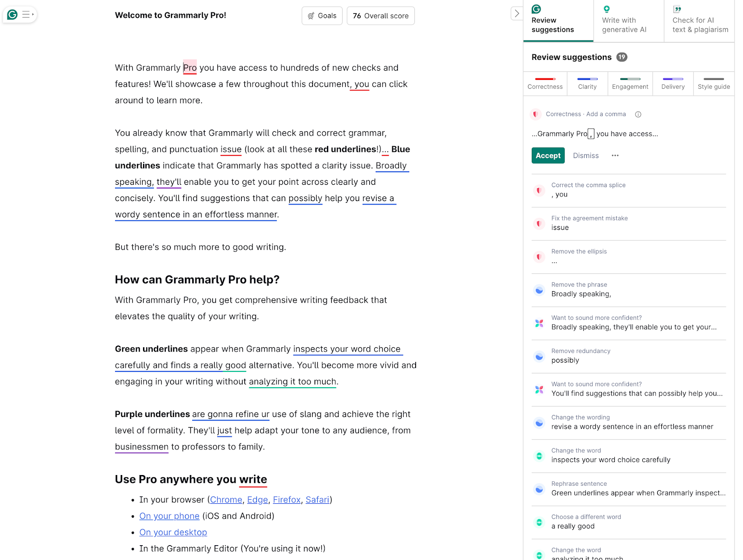Image resolution: width=743 pixels, height=560 pixels.
Task: Toggle the Clarity suggestion filter
Action: tap(587, 84)
